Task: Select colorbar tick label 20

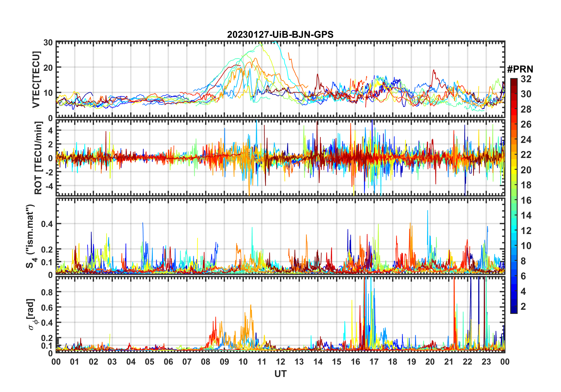Action: pos(526,170)
